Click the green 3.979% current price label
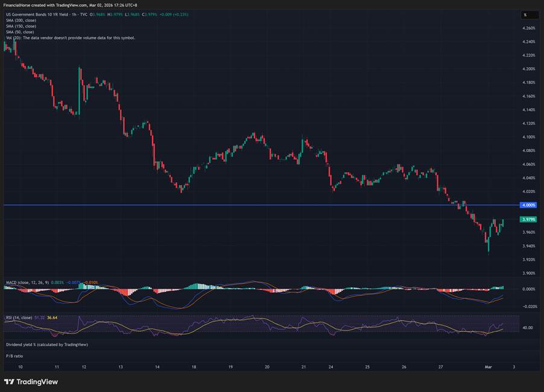The width and height of the screenshot is (544, 392). point(528,220)
